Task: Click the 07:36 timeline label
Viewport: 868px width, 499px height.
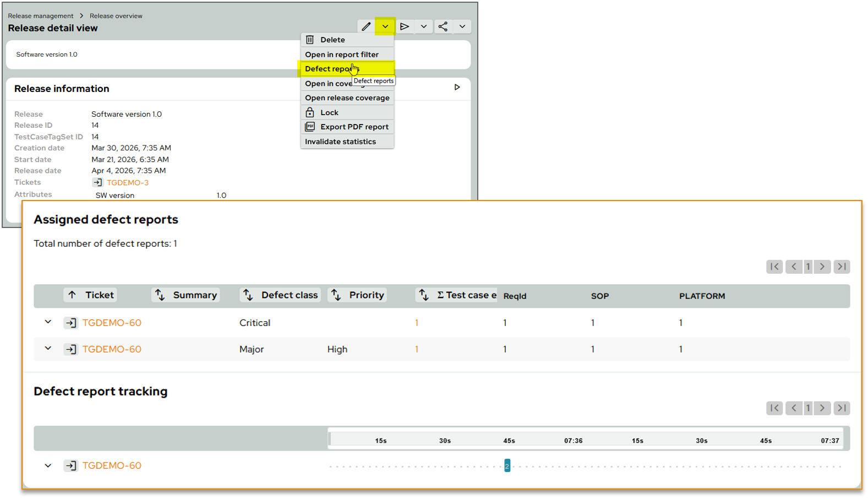Action: pos(574,441)
